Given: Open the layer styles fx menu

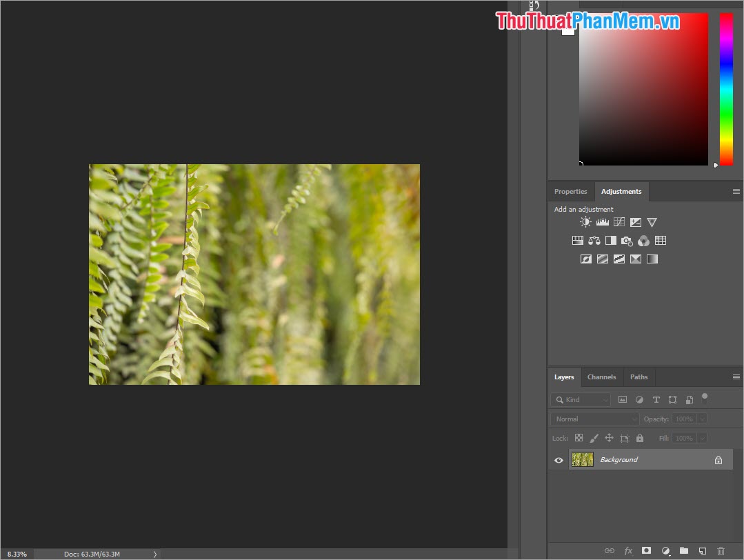Looking at the screenshot, I should pyautogui.click(x=628, y=550).
